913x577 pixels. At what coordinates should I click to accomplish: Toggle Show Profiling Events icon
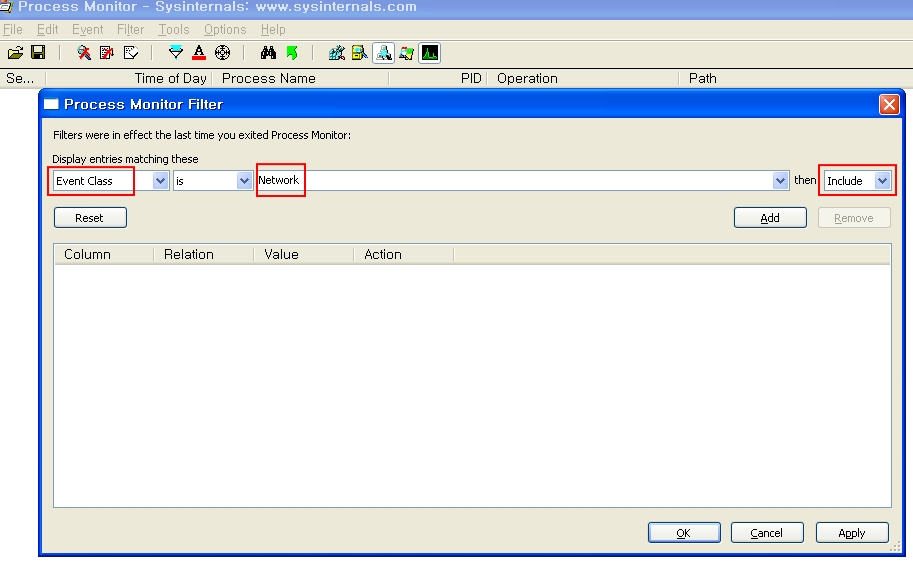coord(430,53)
